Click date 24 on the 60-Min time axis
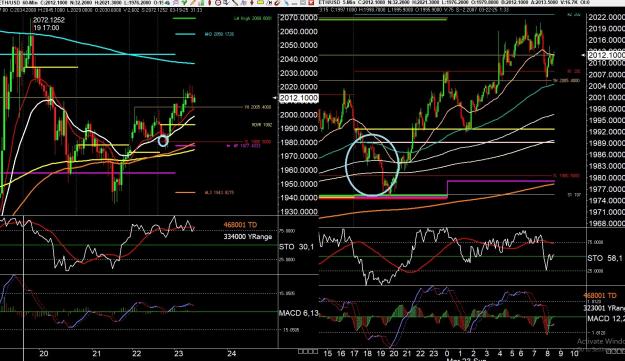The width and height of the screenshot is (625, 361). pos(232,353)
